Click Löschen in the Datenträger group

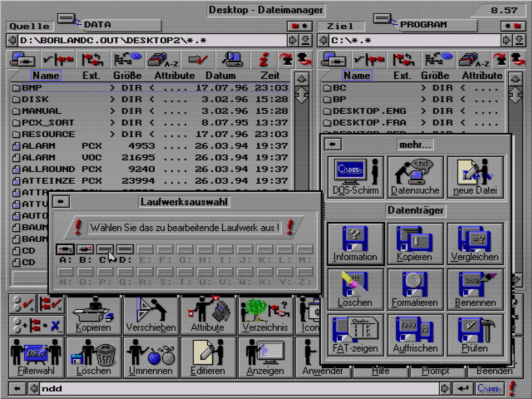[356, 289]
